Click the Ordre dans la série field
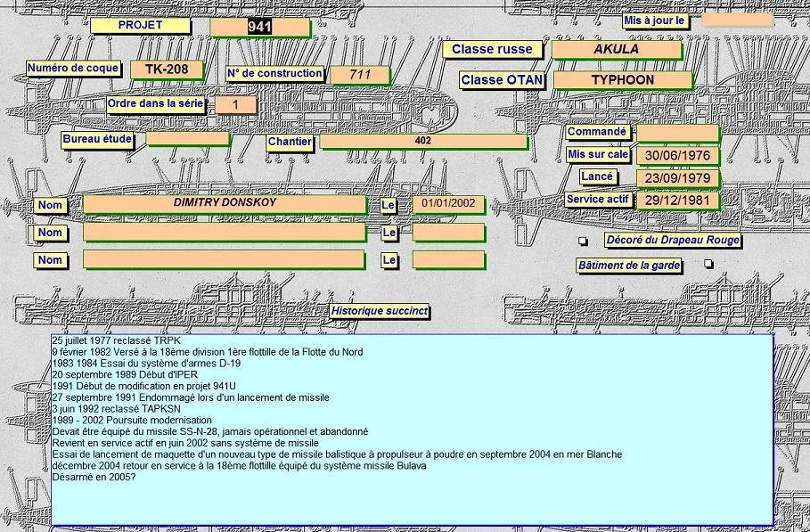The height and width of the screenshot is (532, 810). tap(235, 105)
